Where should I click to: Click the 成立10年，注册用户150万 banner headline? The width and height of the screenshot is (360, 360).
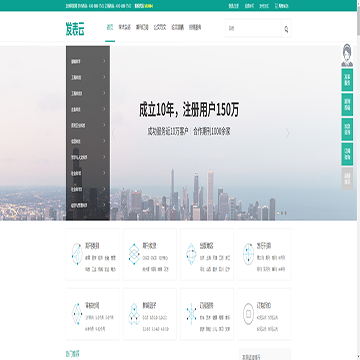pos(189,110)
